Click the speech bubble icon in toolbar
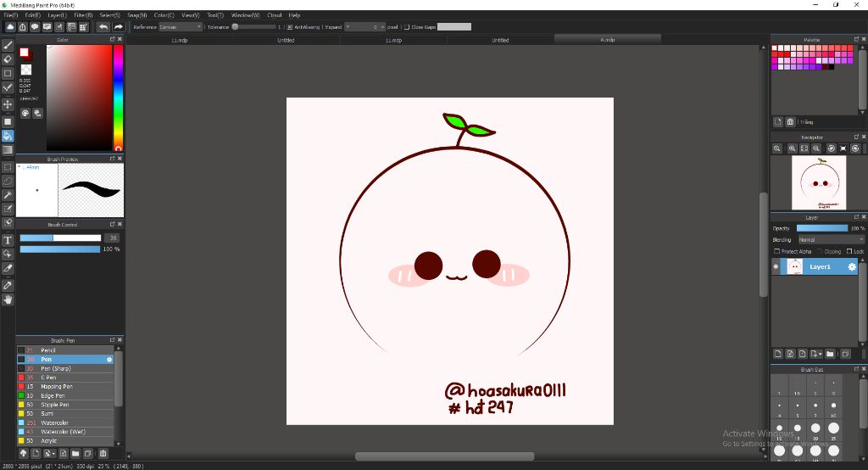Viewport: 868px width, 470px height. [x=34, y=26]
